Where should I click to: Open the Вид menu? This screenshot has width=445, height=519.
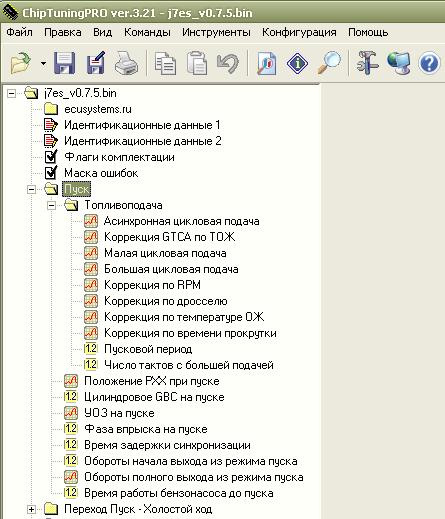(102, 33)
